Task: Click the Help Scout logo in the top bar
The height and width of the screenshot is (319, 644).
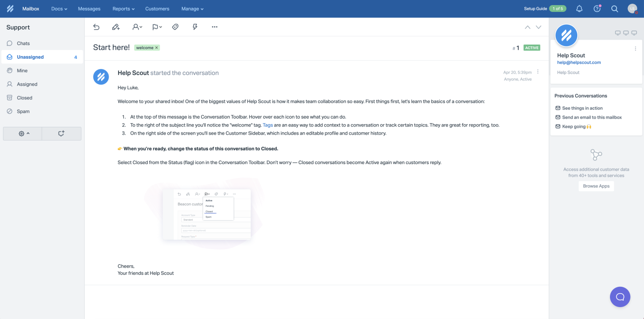Action: click(10, 9)
